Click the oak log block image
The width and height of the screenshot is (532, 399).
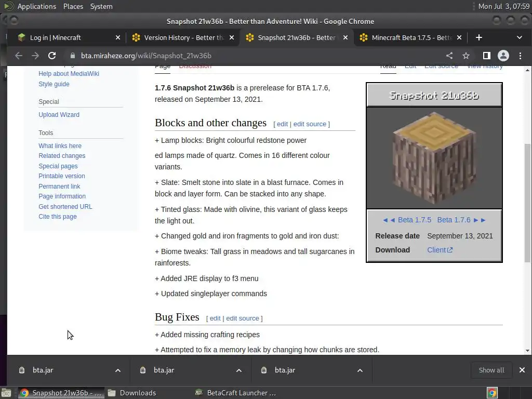point(434,158)
